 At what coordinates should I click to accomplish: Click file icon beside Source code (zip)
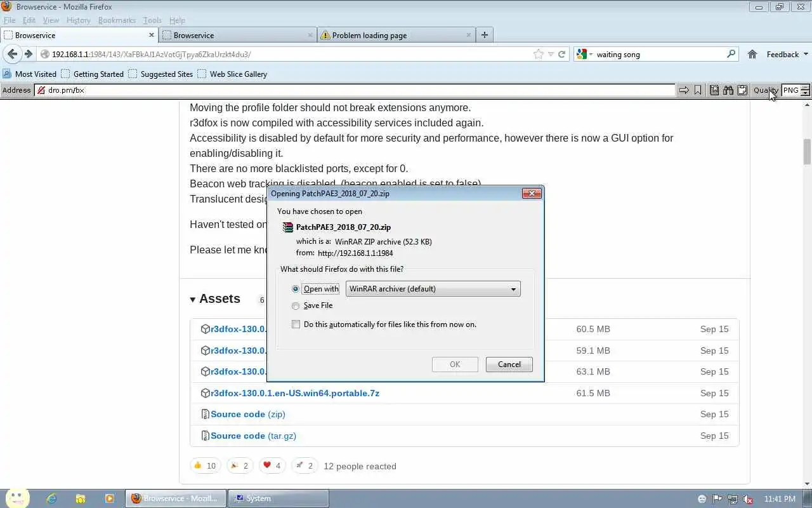coord(205,414)
